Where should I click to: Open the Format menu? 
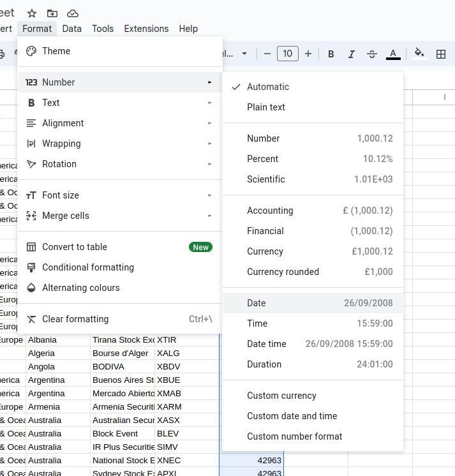pyautogui.click(x=37, y=29)
